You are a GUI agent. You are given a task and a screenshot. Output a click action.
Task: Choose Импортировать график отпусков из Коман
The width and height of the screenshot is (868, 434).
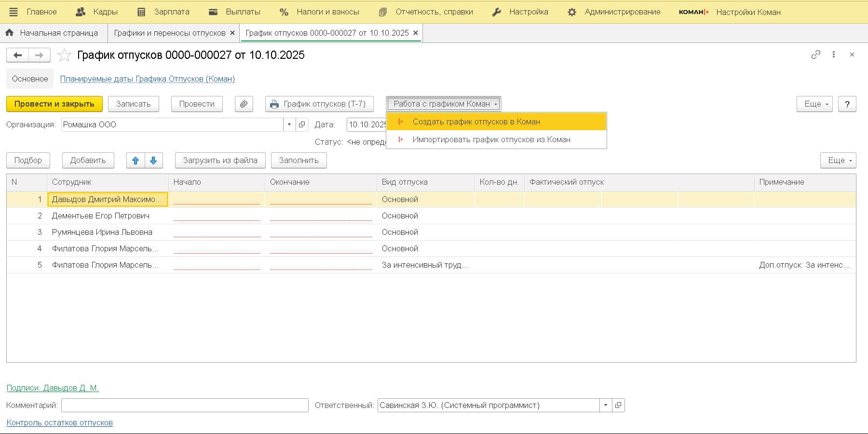coord(491,139)
